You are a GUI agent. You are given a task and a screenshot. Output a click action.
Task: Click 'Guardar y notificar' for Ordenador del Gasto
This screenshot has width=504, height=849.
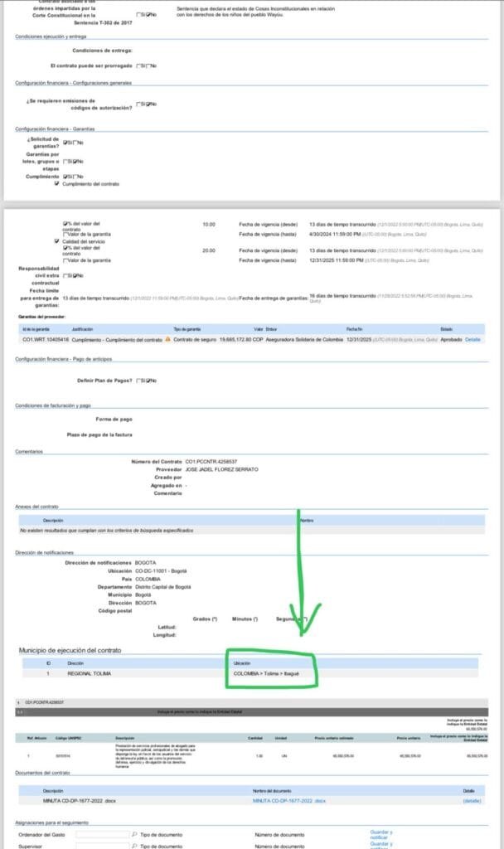381,834
